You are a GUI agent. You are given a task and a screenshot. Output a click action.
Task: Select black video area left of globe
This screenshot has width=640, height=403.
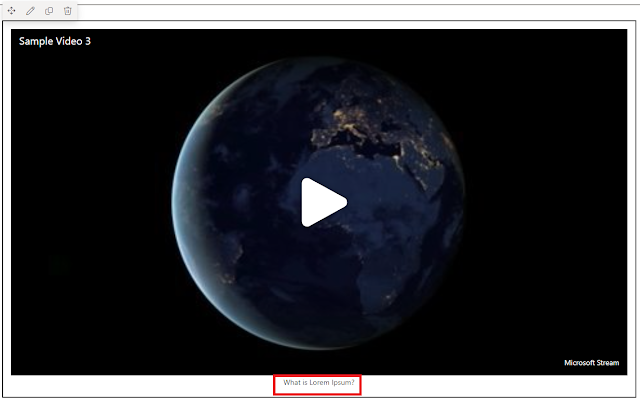[x=90, y=204]
